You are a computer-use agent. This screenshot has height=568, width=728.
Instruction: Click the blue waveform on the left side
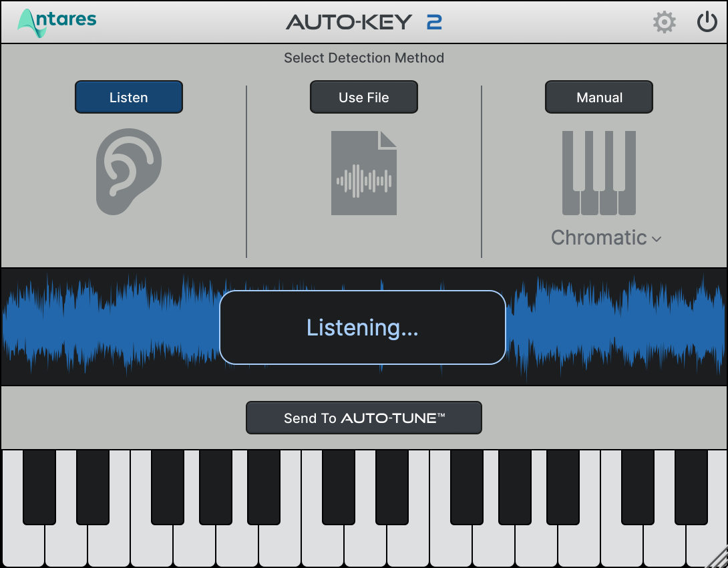(100, 327)
